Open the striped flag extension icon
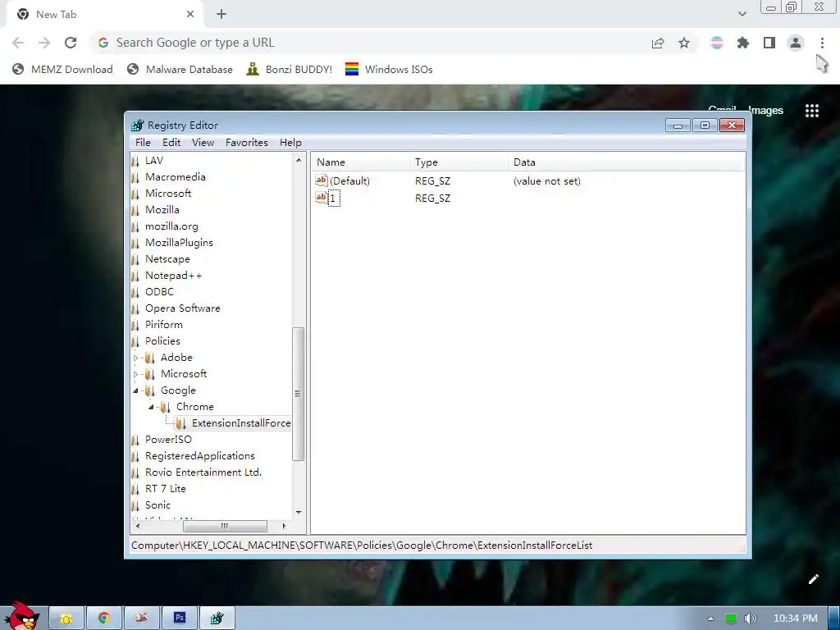The height and width of the screenshot is (630, 840). point(716,43)
